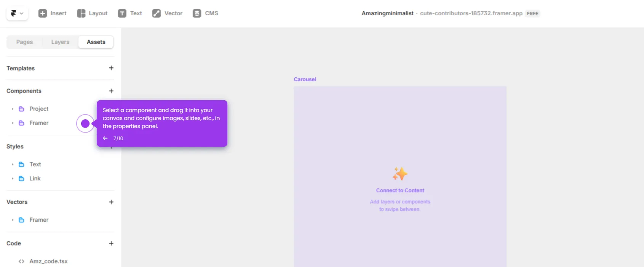
Task: Add a new code file with plus
Action: pyautogui.click(x=111, y=243)
